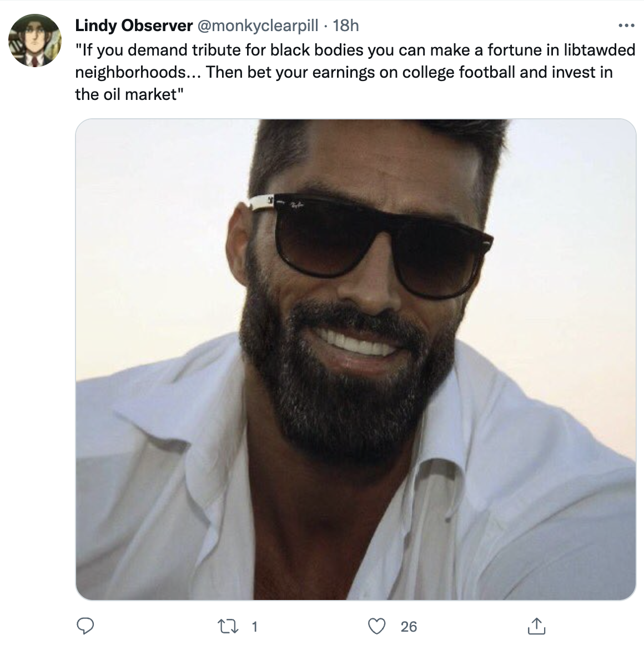
Task: Open the tweet via the 18h timestamp
Action: [346, 26]
